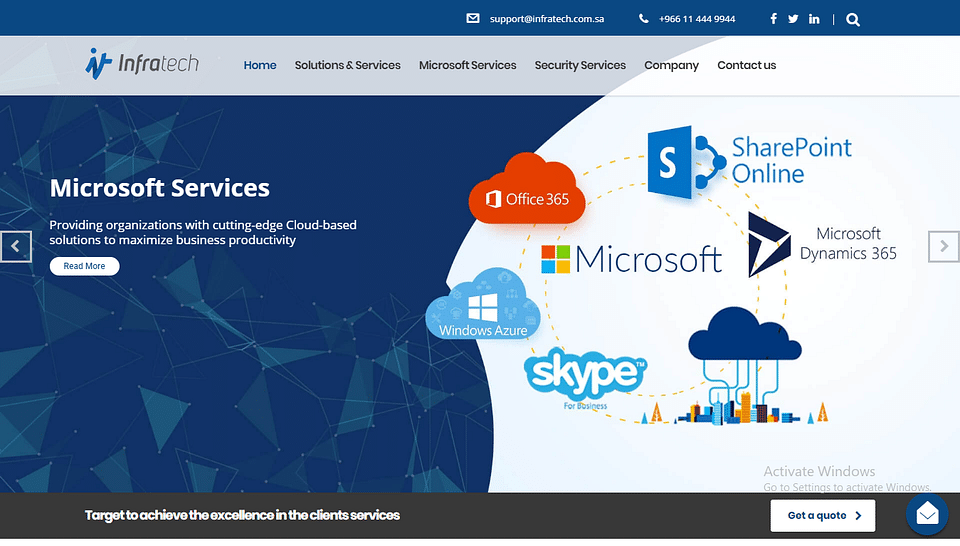
Task: Click the Office 365 cloud logo
Action: [x=527, y=189]
